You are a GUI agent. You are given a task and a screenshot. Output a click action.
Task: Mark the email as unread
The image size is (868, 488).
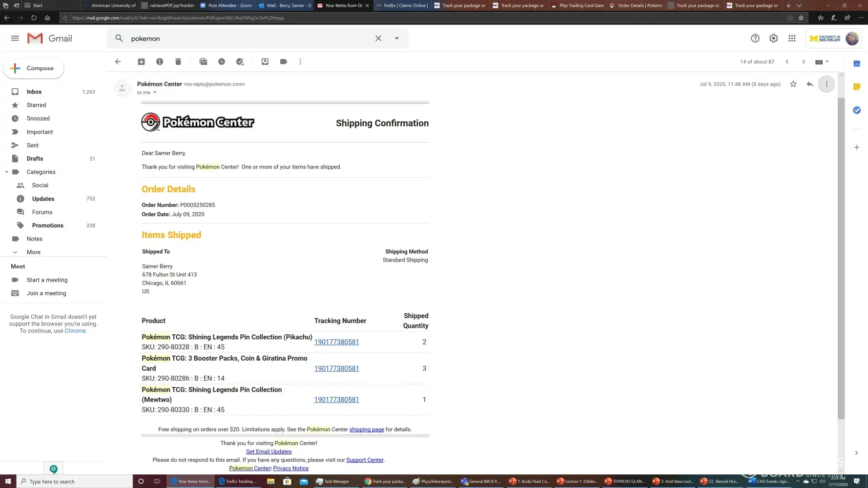(203, 61)
